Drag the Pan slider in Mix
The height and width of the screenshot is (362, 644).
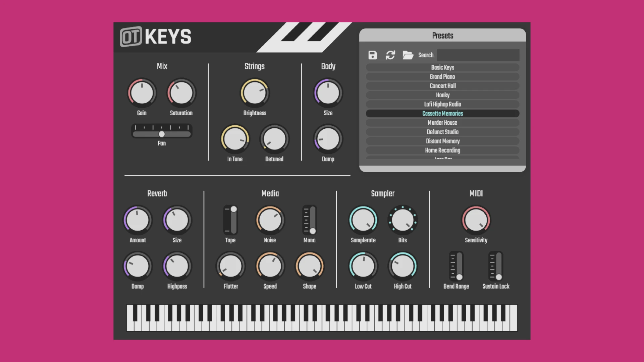coord(161,134)
